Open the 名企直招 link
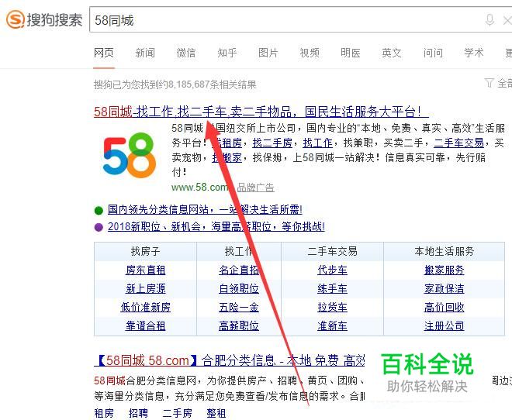 tap(239, 270)
